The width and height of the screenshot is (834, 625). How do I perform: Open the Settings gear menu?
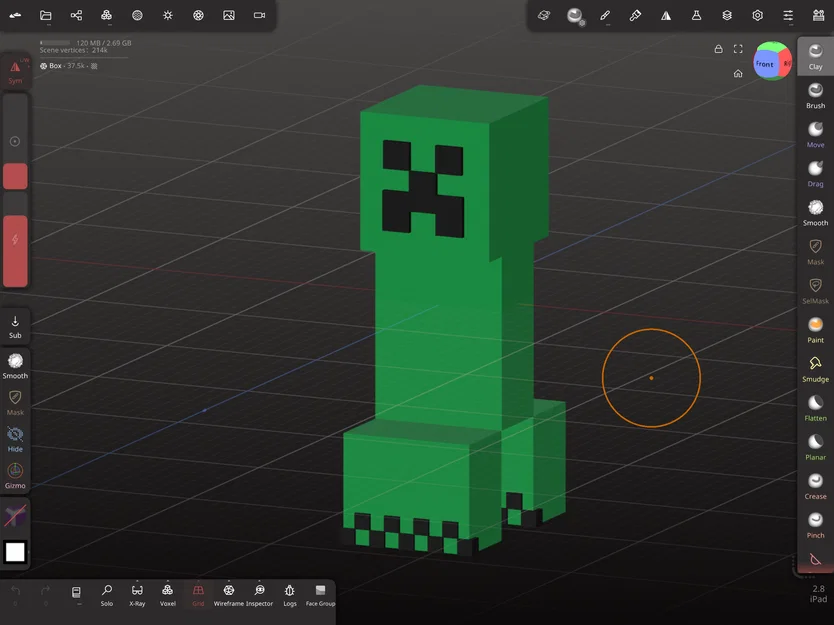[757, 15]
